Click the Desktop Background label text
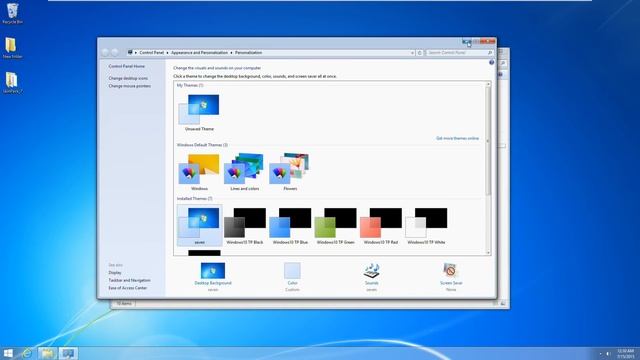The width and height of the screenshot is (640, 360). (x=213, y=283)
